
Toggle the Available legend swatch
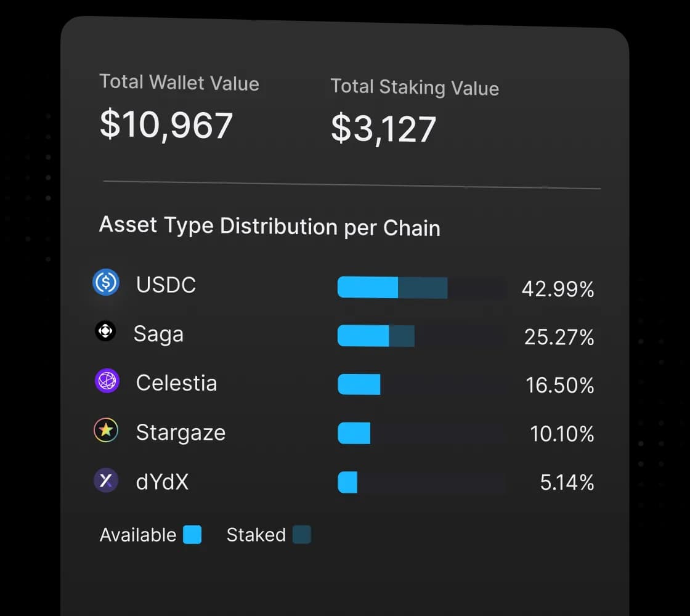pos(192,535)
